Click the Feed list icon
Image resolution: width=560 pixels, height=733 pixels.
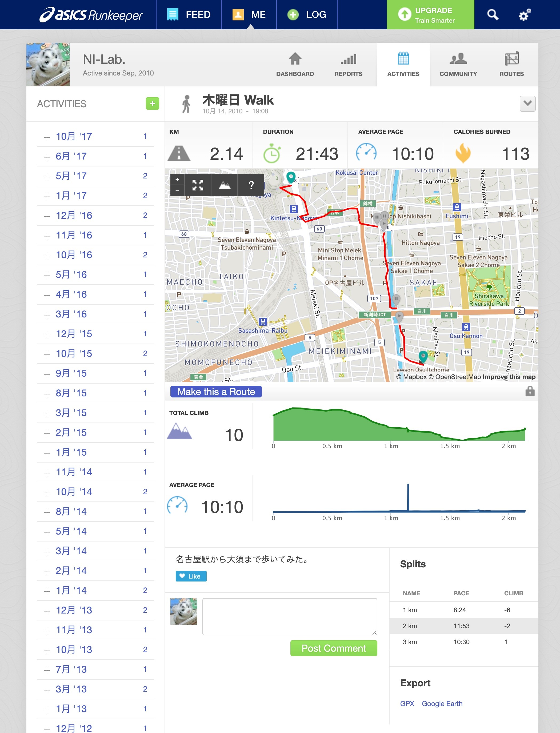173,15
